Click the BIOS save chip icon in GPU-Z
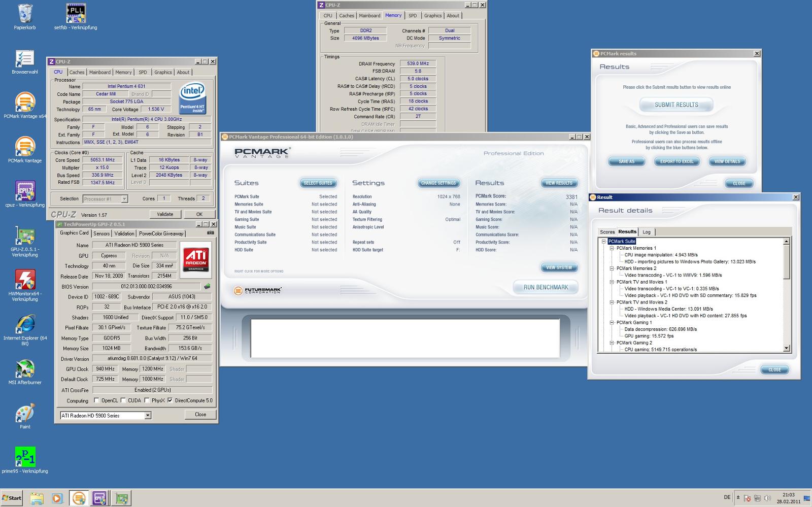The image size is (812, 507). 207,286
